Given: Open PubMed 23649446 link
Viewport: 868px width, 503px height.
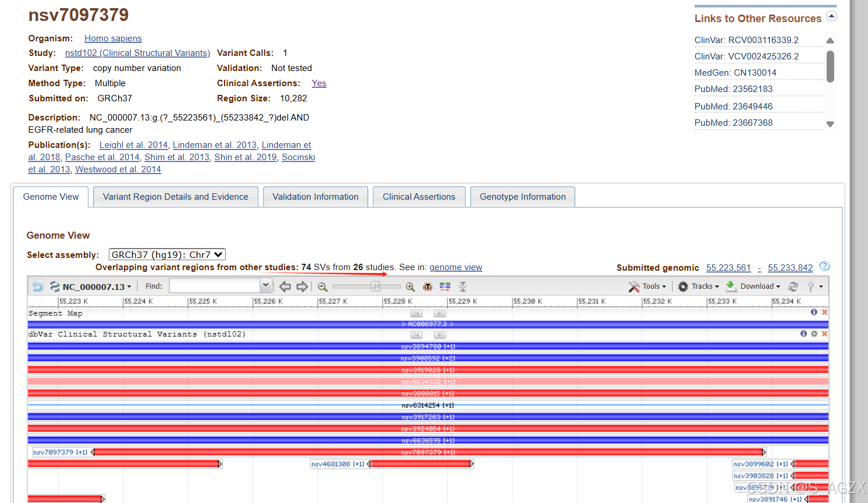Looking at the screenshot, I should [734, 107].
